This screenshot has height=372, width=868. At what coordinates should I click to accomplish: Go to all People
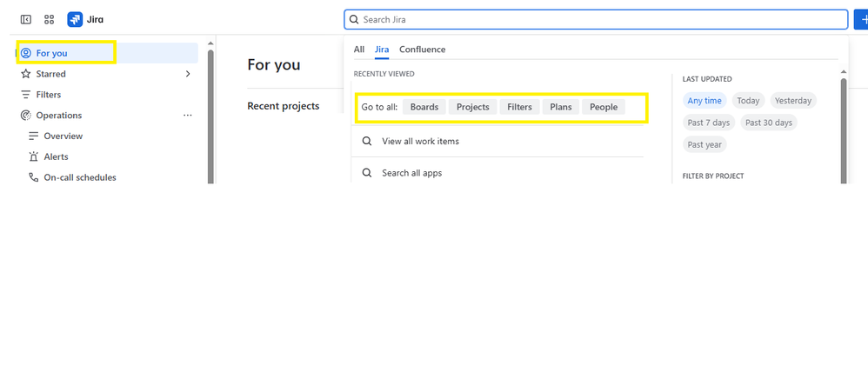coord(604,107)
